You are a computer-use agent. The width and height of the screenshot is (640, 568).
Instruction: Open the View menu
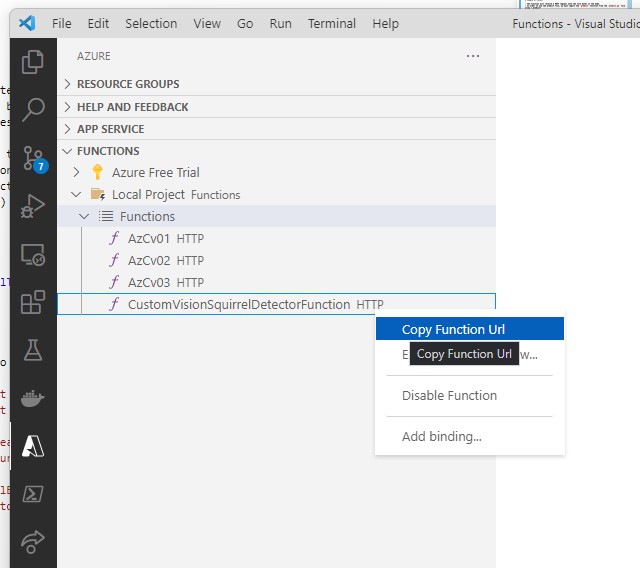pos(207,23)
